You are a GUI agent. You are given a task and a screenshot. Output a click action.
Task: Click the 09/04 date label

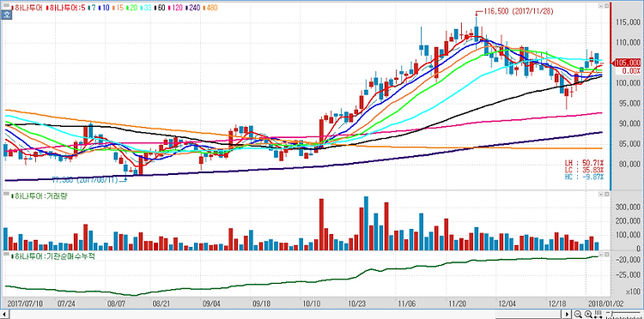211,304
